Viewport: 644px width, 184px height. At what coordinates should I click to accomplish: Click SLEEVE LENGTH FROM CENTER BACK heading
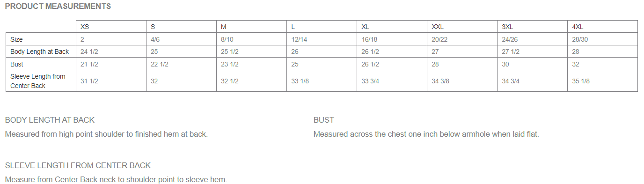point(78,165)
